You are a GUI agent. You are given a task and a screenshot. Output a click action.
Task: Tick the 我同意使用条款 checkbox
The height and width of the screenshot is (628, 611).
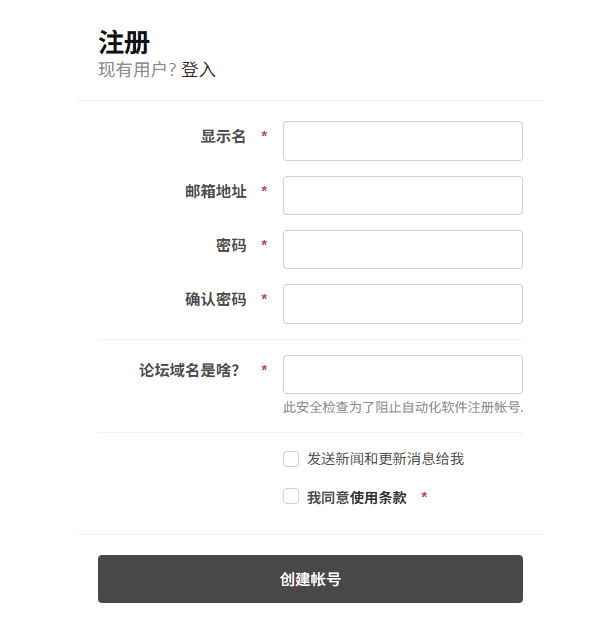point(291,496)
